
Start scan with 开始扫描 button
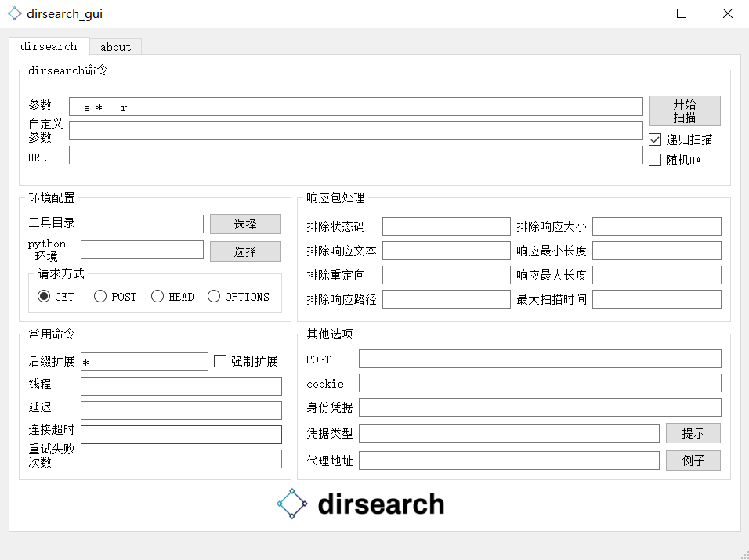pyautogui.click(x=685, y=110)
